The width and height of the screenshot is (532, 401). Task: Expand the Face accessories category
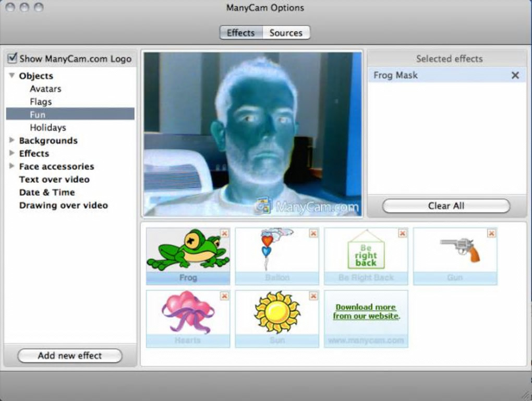[12, 166]
